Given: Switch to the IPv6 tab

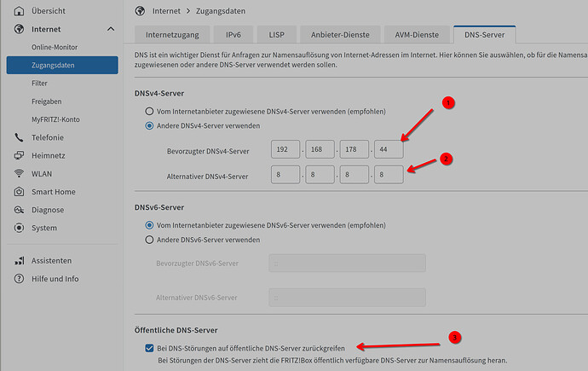Looking at the screenshot, I should (233, 34).
